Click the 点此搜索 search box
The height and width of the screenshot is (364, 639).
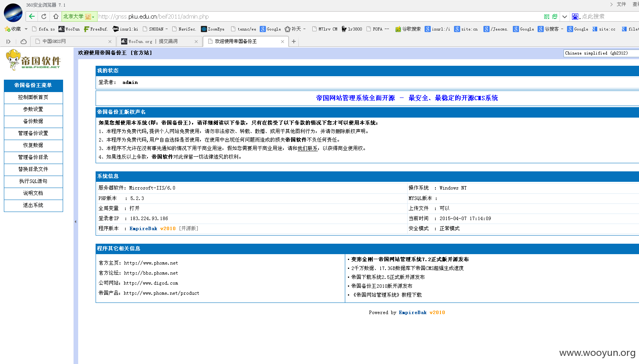[x=610, y=17]
